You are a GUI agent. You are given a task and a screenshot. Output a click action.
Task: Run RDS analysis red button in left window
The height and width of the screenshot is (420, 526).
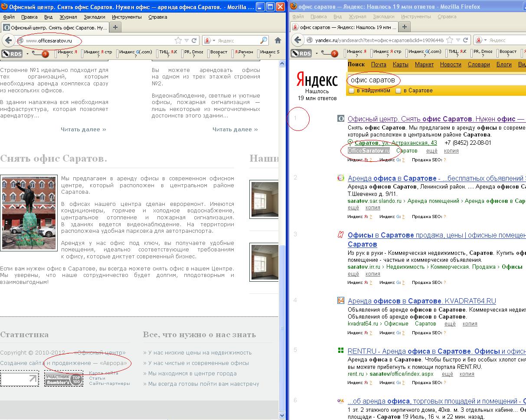click(45, 54)
